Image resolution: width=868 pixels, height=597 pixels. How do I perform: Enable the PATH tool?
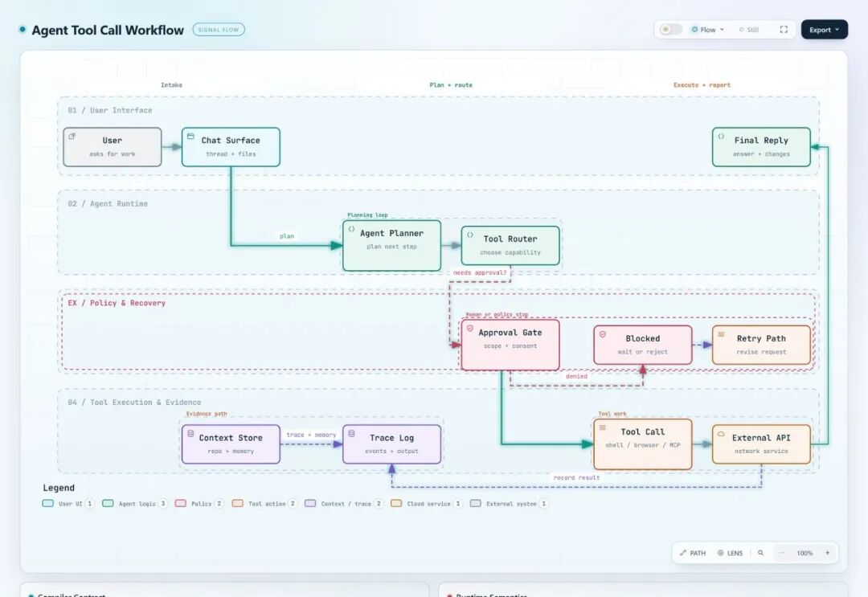click(693, 553)
